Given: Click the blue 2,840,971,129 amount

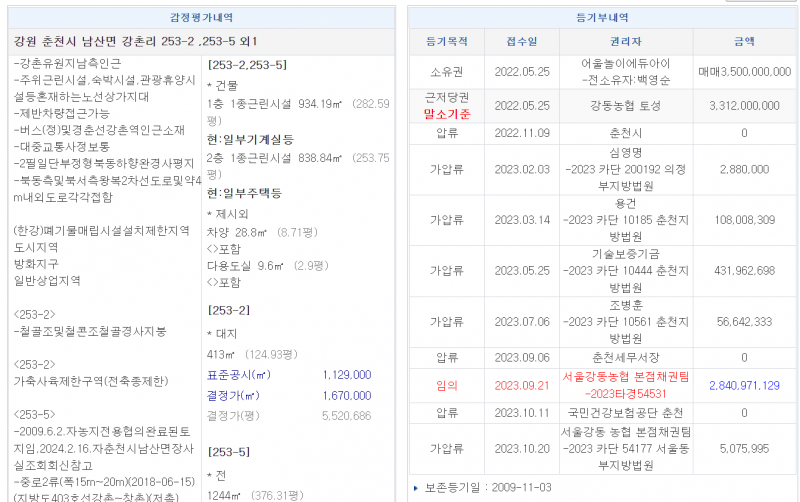Looking at the screenshot, I should tap(743, 385).
